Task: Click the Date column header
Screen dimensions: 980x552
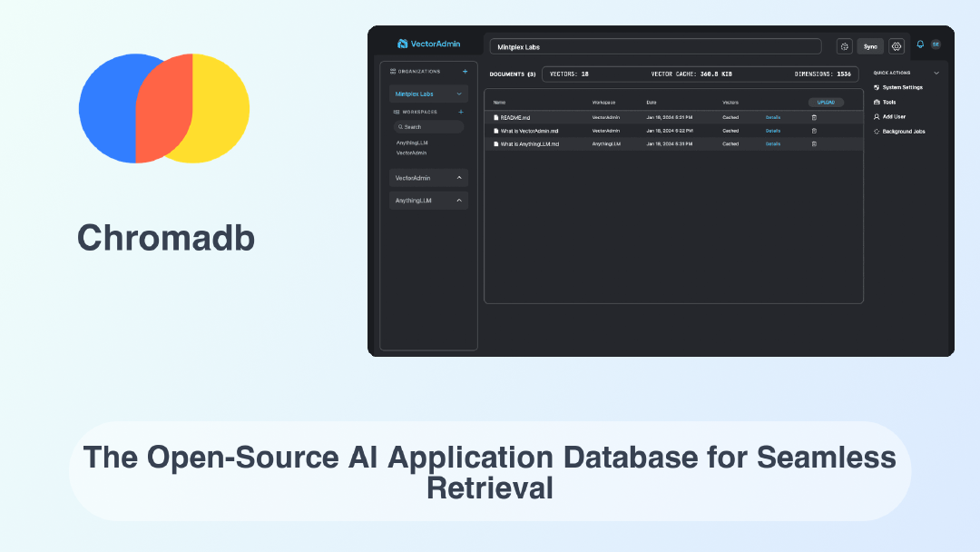Action: 652,103
